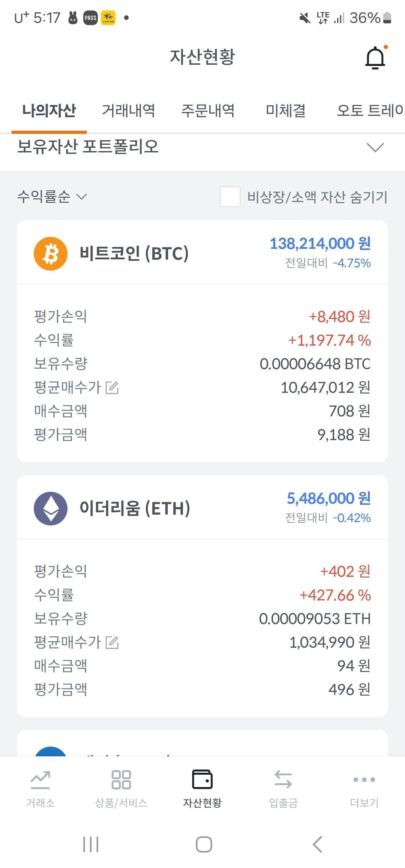The width and height of the screenshot is (405, 868).
Task: Edit Ethereum average purchase price
Action: [112, 642]
